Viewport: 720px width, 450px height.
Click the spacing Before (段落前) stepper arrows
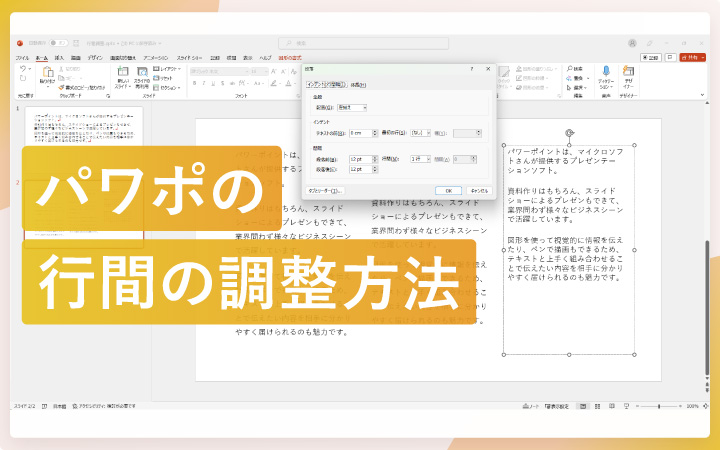pos(375,159)
